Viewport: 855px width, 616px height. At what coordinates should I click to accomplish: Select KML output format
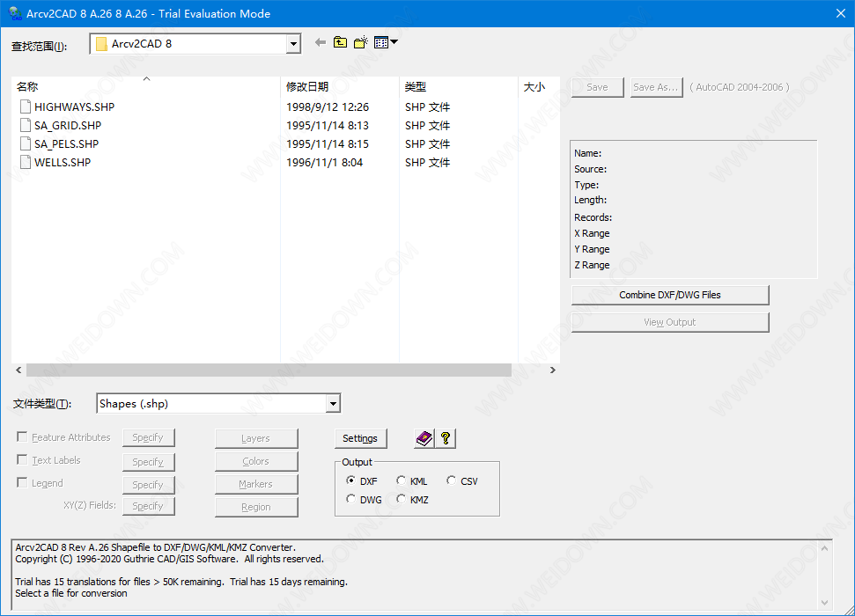(x=401, y=480)
